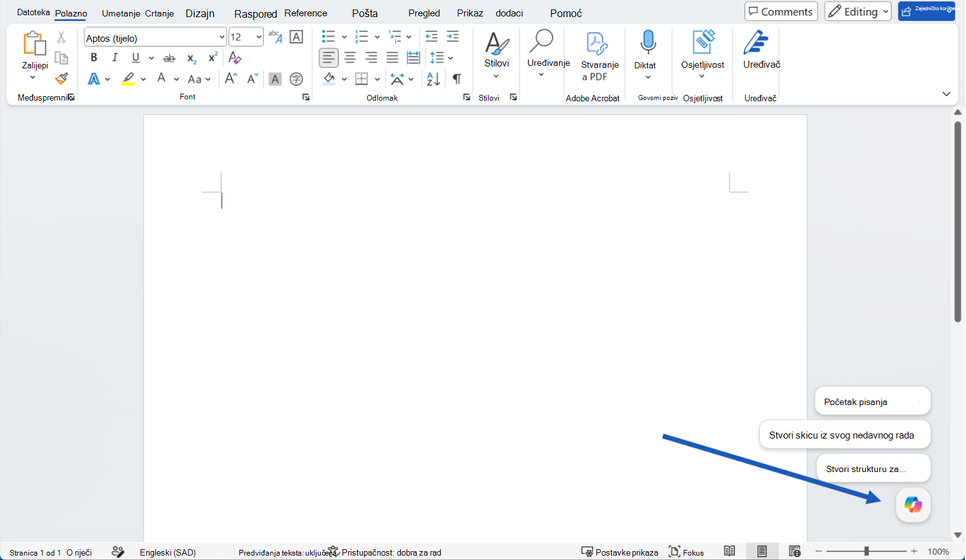Toggle Bold formatting
The height and width of the screenshot is (560, 966).
click(94, 58)
